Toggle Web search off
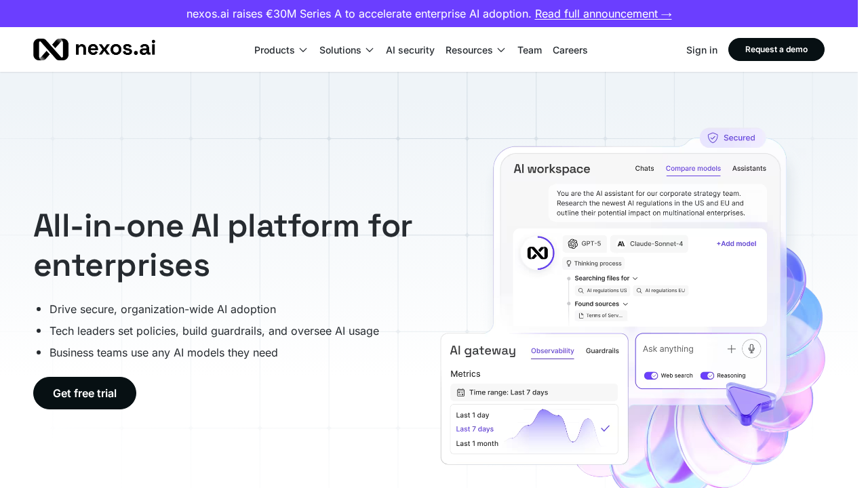This screenshot has width=868, height=488. [651, 375]
